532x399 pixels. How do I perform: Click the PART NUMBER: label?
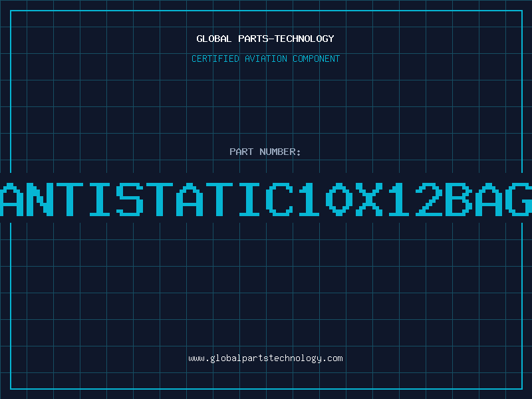265,152
